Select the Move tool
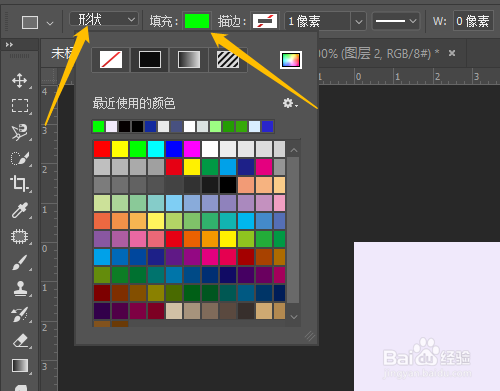 [20, 80]
